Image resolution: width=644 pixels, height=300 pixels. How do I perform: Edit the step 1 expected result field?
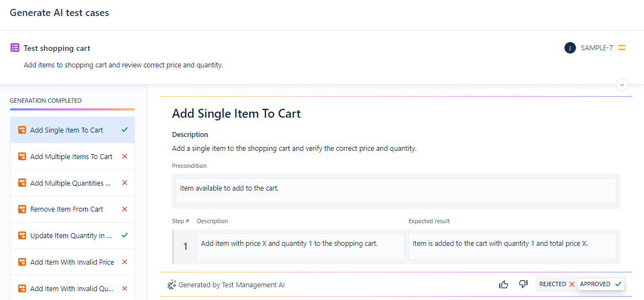coord(512,246)
